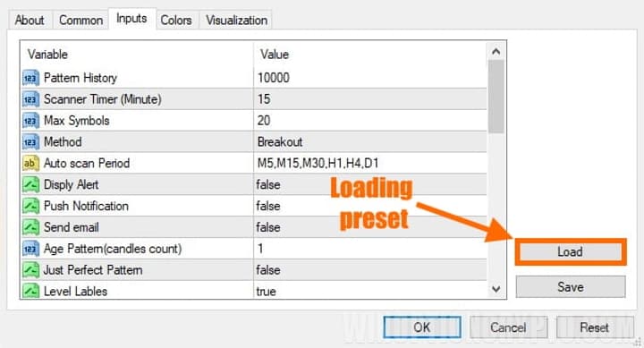Click the Push Notification boolean icon
The width and height of the screenshot is (644, 348).
30,206
